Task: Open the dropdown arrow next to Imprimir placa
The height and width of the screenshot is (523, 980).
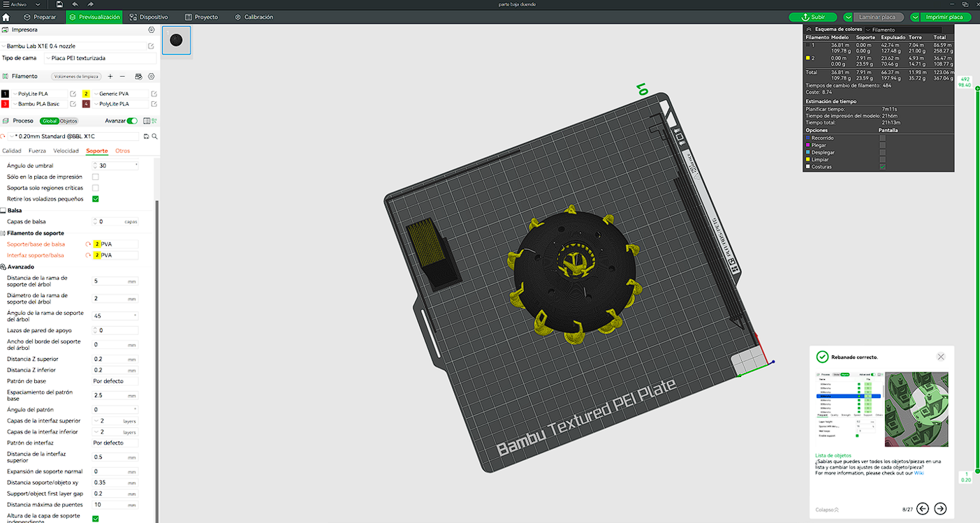Action: pyautogui.click(x=915, y=17)
